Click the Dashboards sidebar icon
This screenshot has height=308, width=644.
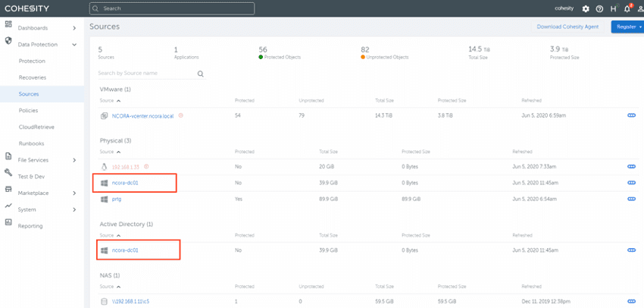(8, 24)
